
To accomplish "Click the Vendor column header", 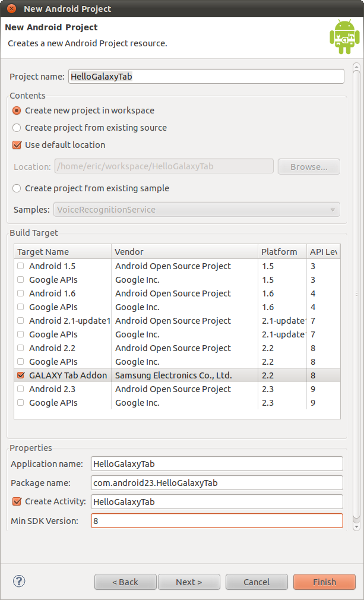I will coord(184,252).
